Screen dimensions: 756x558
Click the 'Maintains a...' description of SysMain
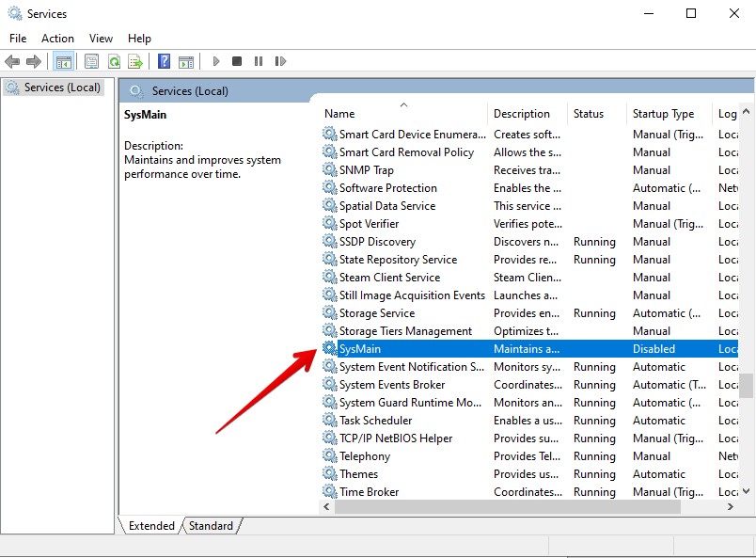click(527, 348)
